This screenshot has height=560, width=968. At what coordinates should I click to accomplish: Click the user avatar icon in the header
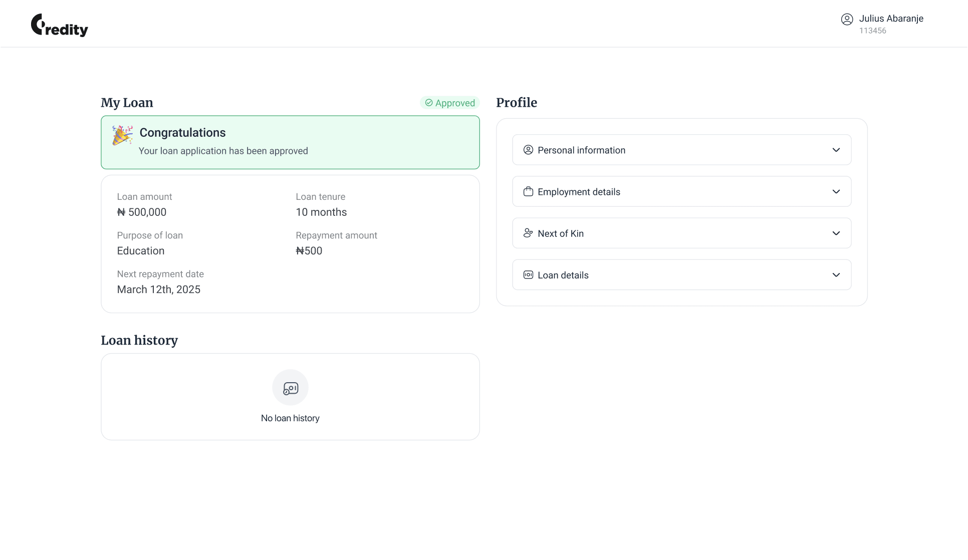(x=847, y=19)
